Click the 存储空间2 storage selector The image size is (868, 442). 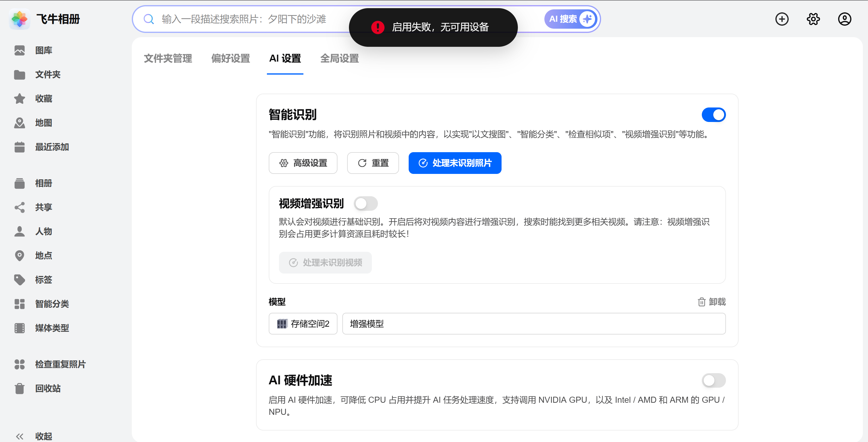pos(303,324)
